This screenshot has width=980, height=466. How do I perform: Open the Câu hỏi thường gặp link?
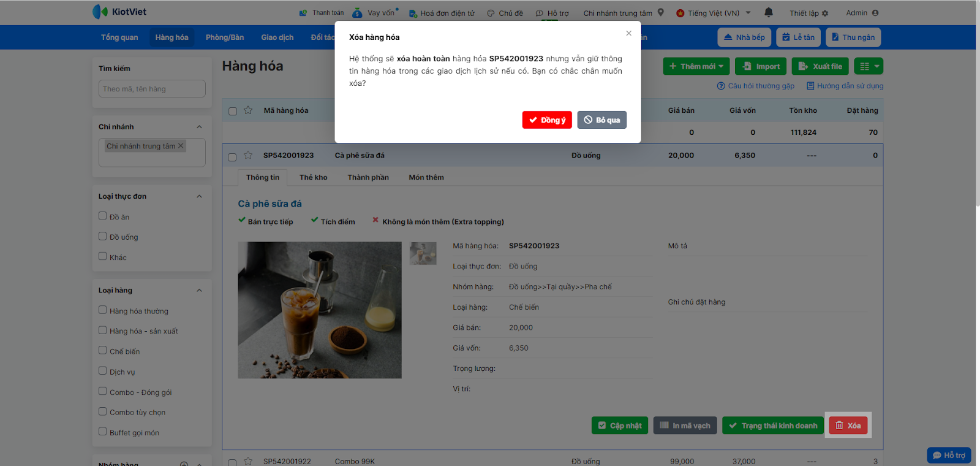(x=756, y=86)
